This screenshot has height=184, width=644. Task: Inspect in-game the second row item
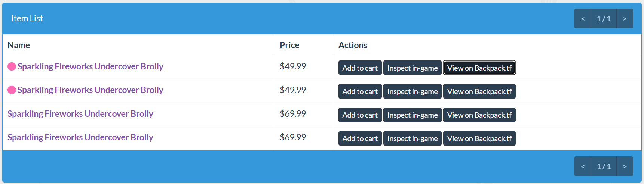[413, 91]
